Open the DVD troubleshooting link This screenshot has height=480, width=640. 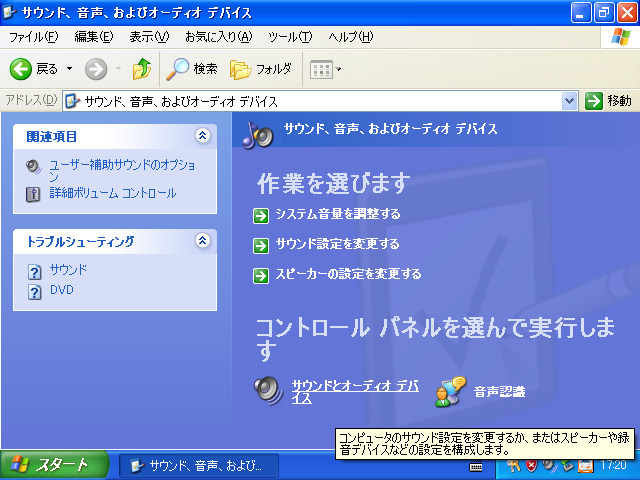[x=62, y=290]
